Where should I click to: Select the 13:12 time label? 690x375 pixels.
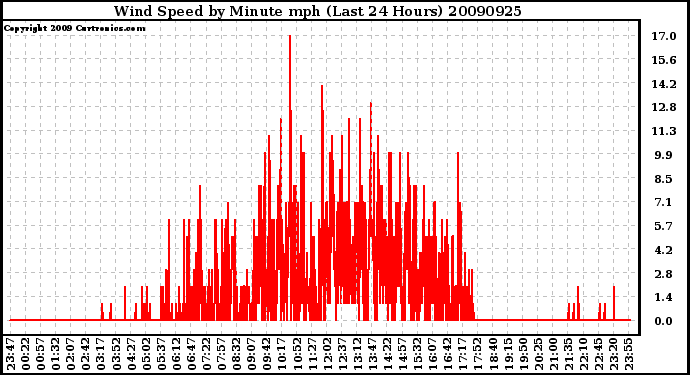tap(357, 354)
